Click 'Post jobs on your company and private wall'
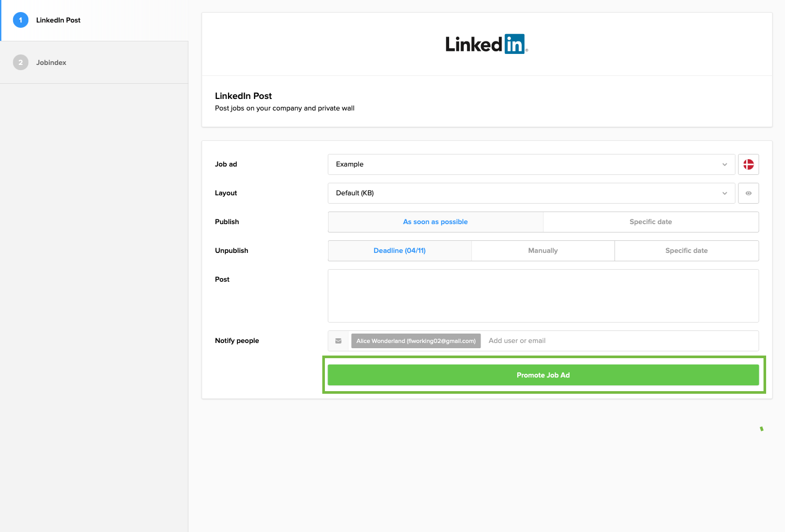This screenshot has width=785, height=532. tap(285, 108)
